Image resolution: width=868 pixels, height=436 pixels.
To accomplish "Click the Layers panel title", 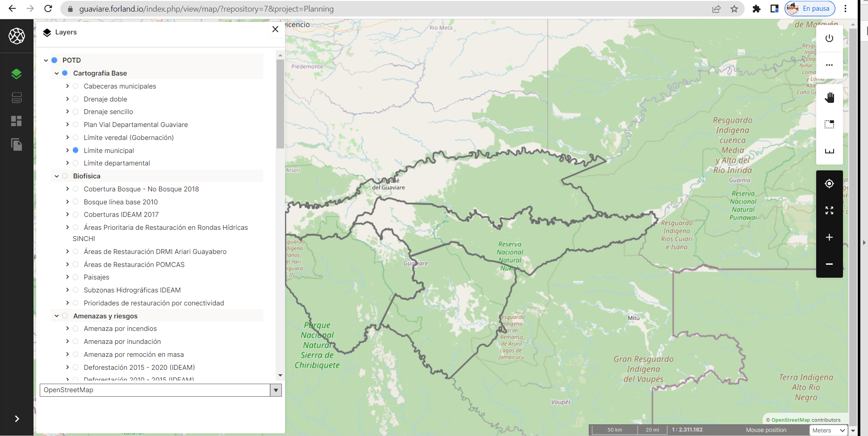I will 66,32.
